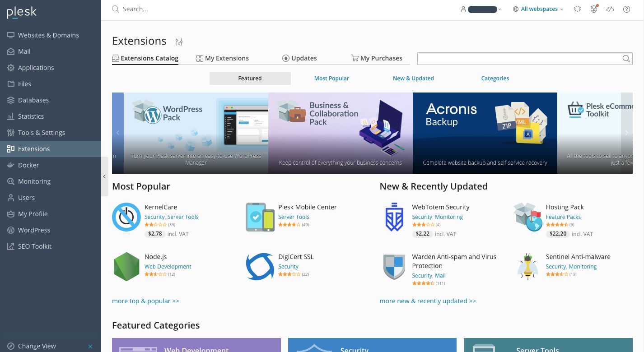
Task: Collapse the left sidebar panel
Action: click(x=104, y=176)
